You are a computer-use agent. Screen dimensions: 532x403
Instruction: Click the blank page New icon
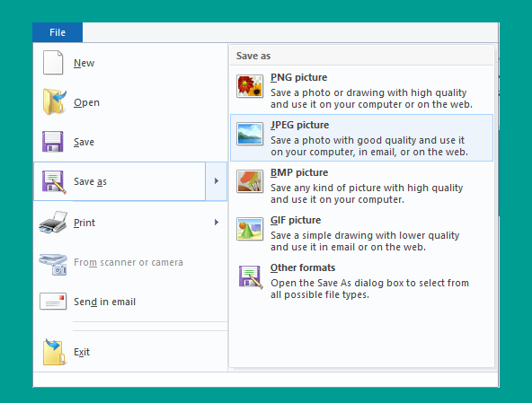pos(53,62)
